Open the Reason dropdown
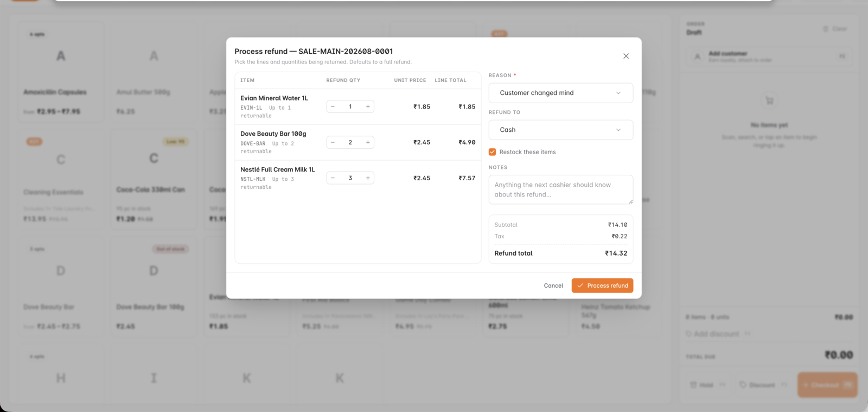This screenshot has width=868, height=412. [561, 93]
